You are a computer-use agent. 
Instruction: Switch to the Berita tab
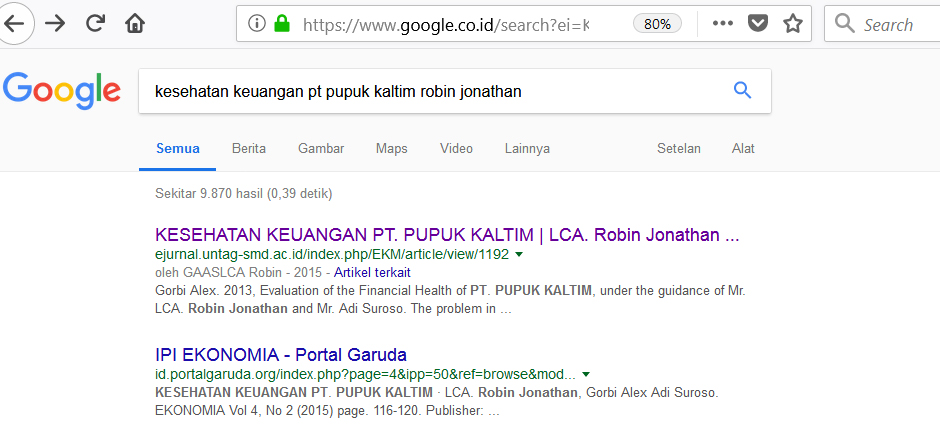coord(248,149)
